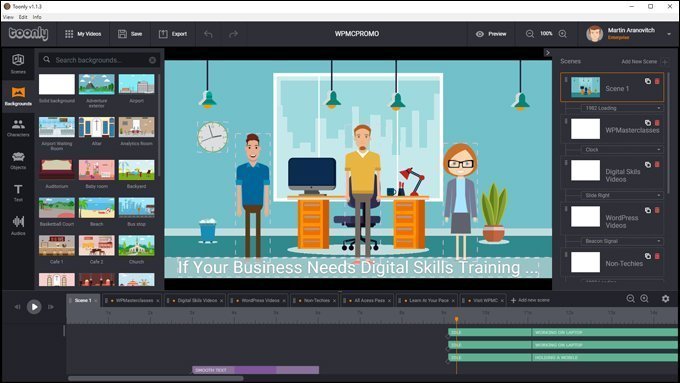Zoom out the timeline
This screenshot has height=383, width=680.
[x=631, y=298]
